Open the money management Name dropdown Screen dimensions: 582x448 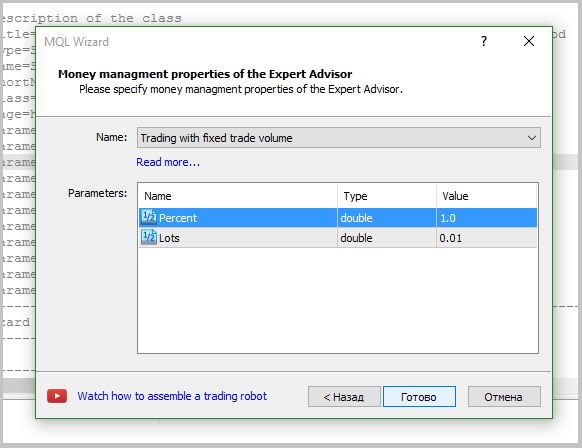[339, 138]
